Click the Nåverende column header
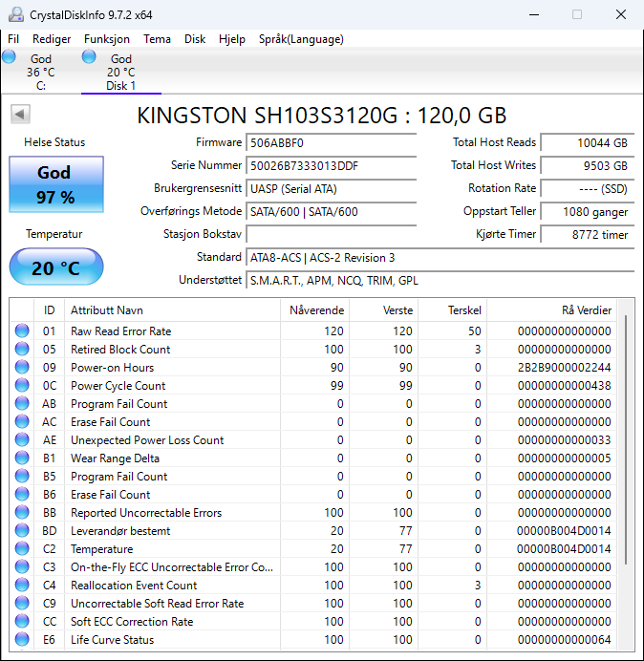Screen dimensions: 644x661 coord(315,310)
